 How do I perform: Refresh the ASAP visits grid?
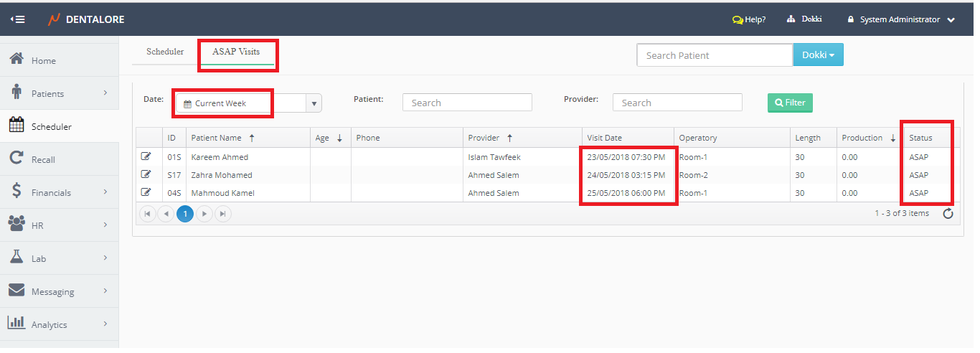[948, 213]
